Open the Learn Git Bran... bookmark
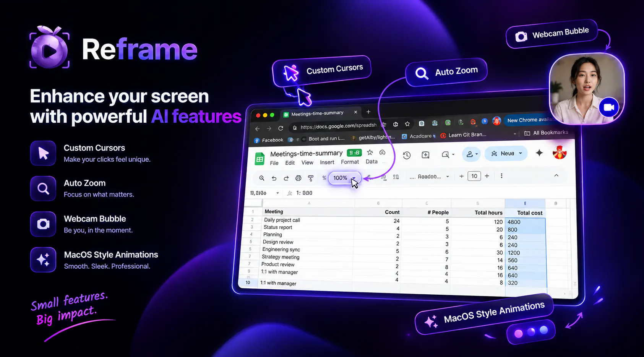644x357 pixels. pyautogui.click(x=464, y=135)
